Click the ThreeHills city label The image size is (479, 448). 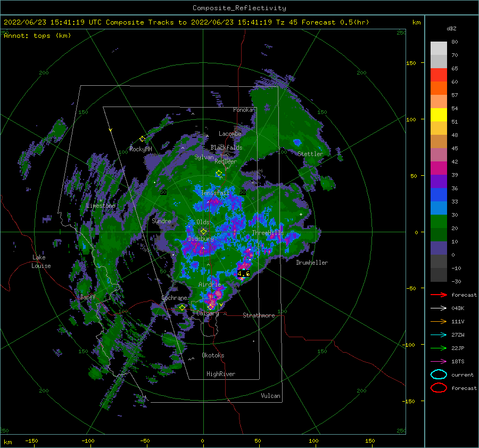click(x=268, y=233)
